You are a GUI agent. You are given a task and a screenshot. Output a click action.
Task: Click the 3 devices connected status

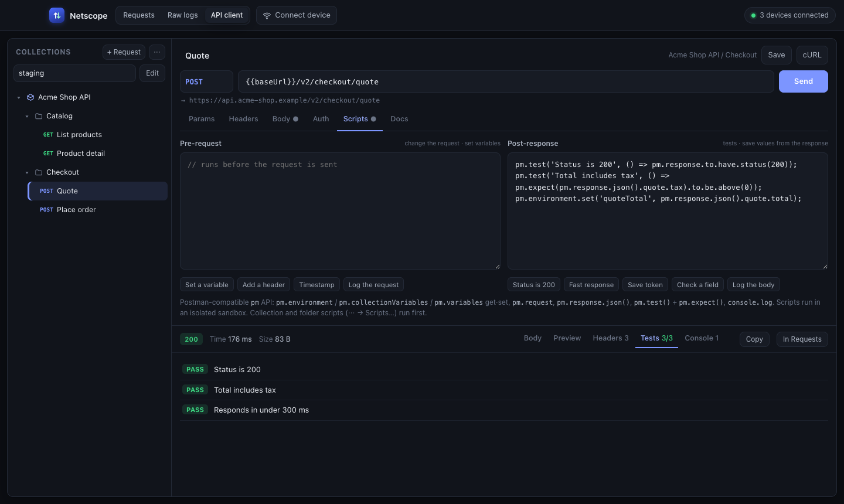(790, 15)
